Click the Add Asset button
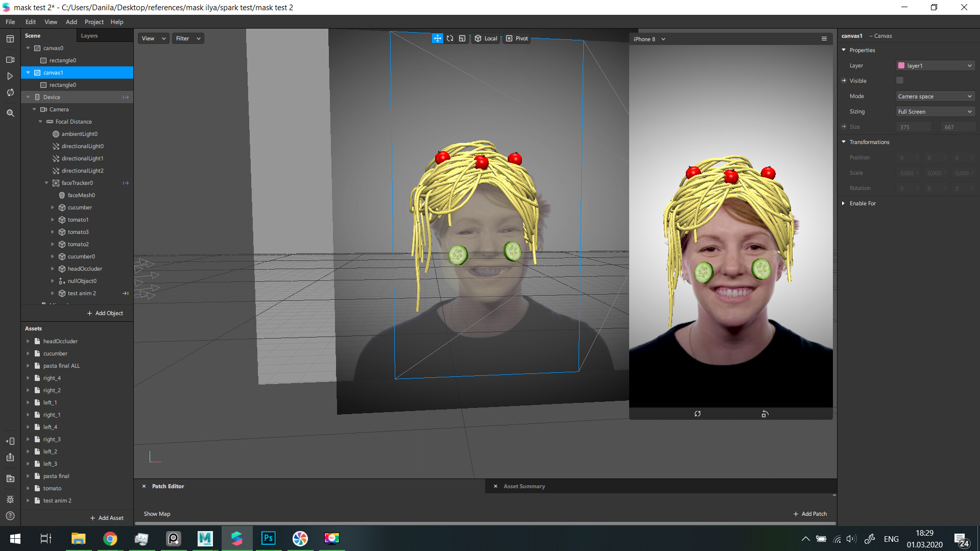This screenshot has width=980, height=551. pyautogui.click(x=107, y=518)
